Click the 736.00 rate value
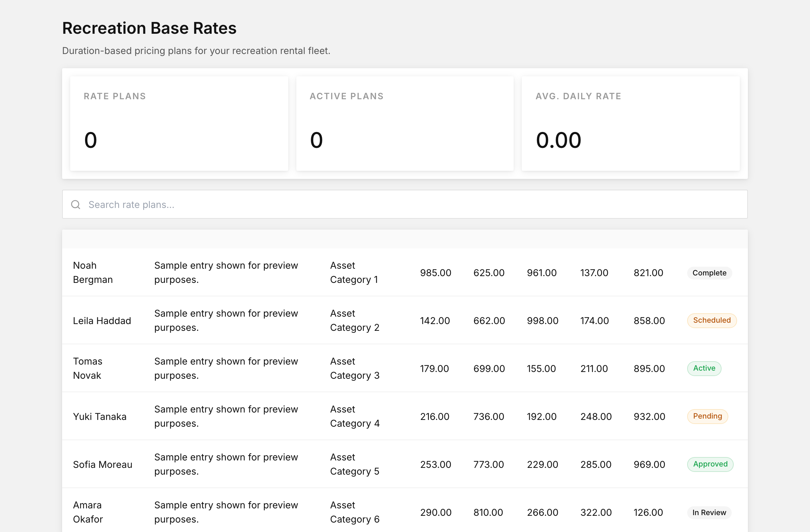This screenshot has width=810, height=532. pyautogui.click(x=489, y=417)
